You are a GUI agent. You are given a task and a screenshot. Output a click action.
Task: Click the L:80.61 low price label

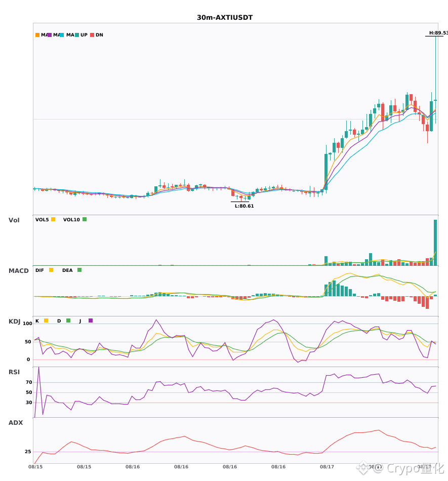click(x=245, y=206)
